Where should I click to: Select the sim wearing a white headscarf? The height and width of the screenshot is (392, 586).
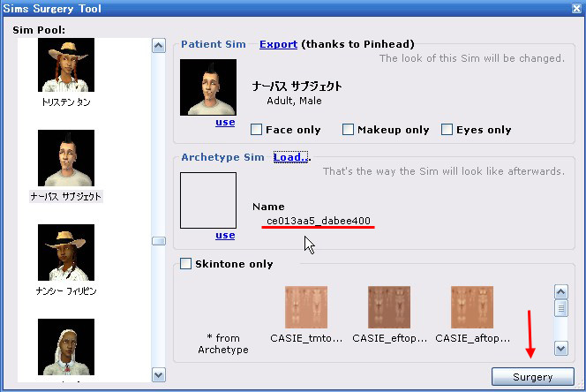point(66,347)
